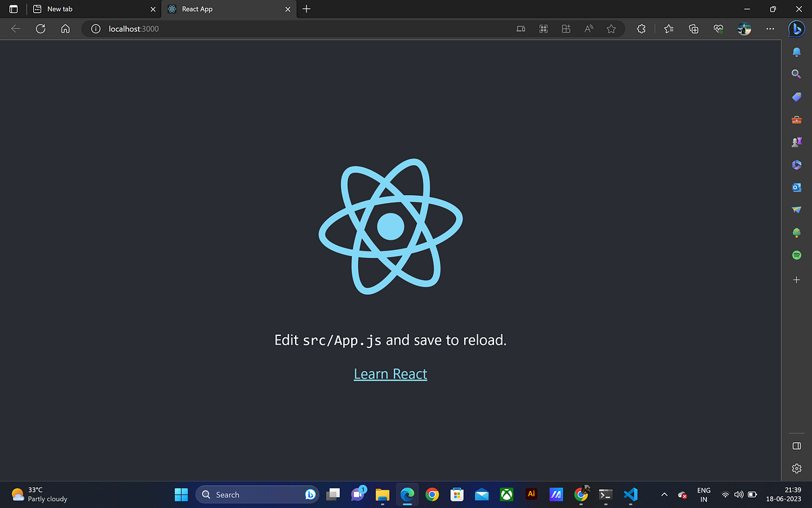This screenshot has height=508, width=812.
Task: Open Collections from the toolbar
Action: pyautogui.click(x=693, y=28)
